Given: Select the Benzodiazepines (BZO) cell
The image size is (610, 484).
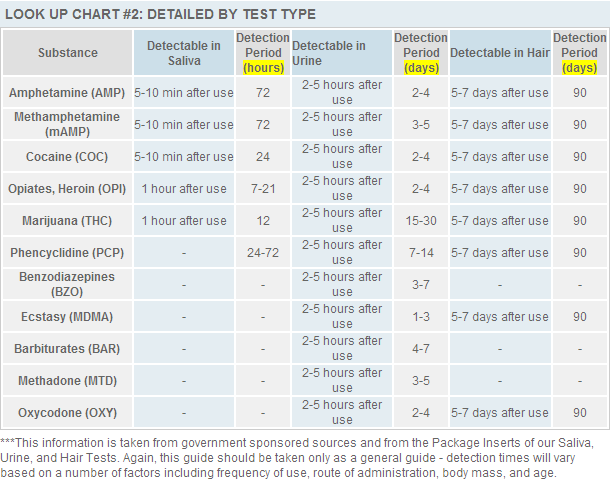Looking at the screenshot, I should [67, 284].
